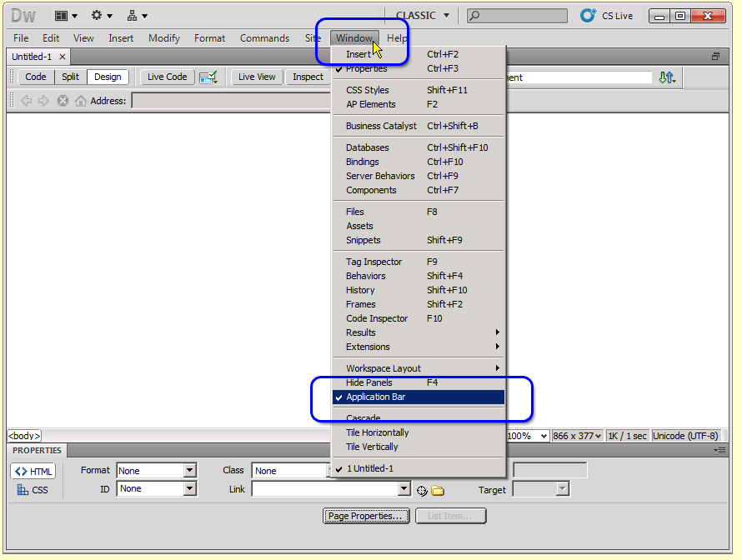
Task: Click the Point to File target icon
Action: click(422, 491)
